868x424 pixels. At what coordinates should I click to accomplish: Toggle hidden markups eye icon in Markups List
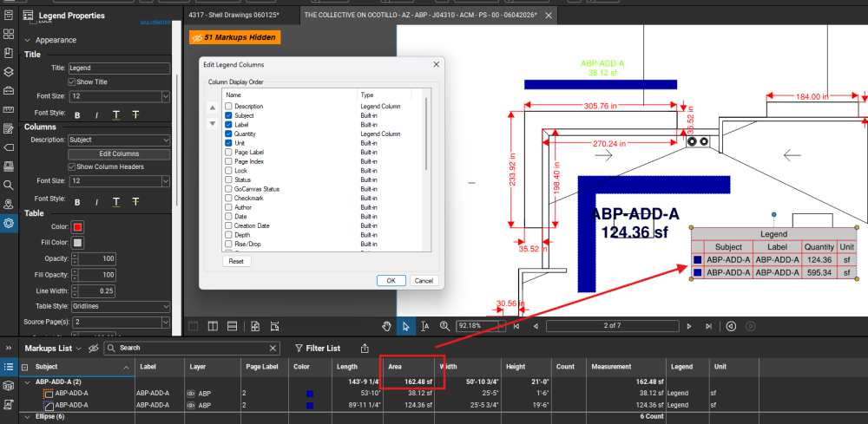coord(93,349)
